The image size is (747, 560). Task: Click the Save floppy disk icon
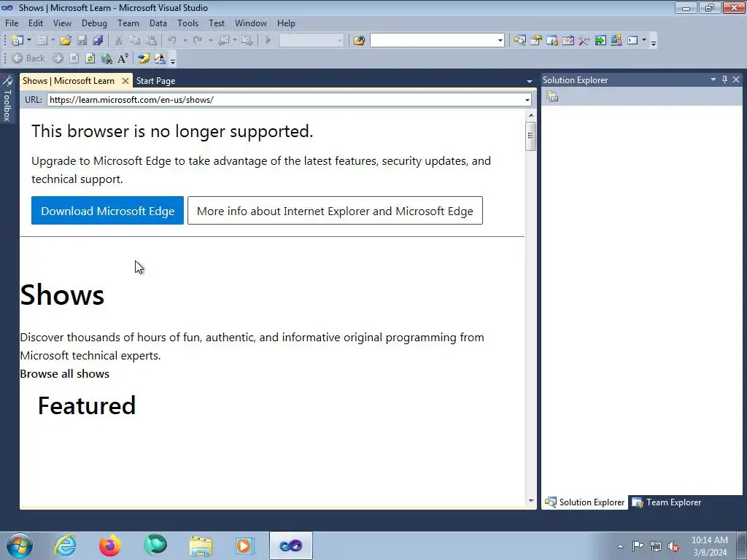pos(82,41)
